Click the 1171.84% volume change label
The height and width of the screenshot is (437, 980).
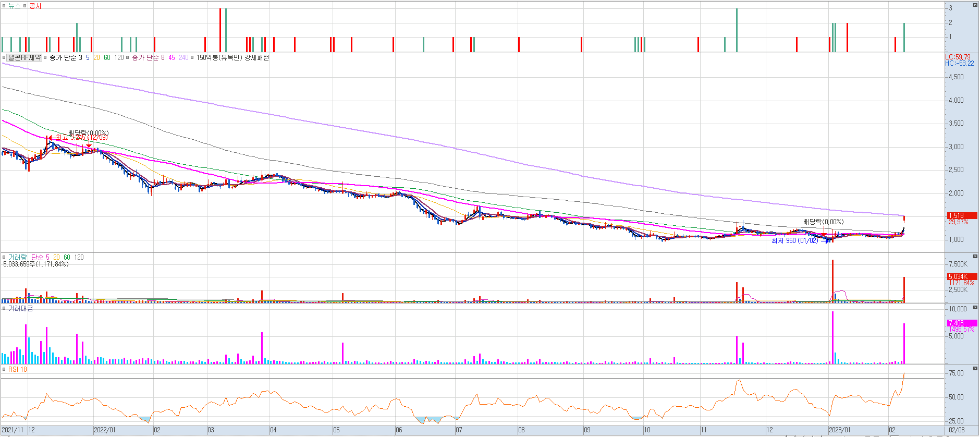tap(961, 283)
